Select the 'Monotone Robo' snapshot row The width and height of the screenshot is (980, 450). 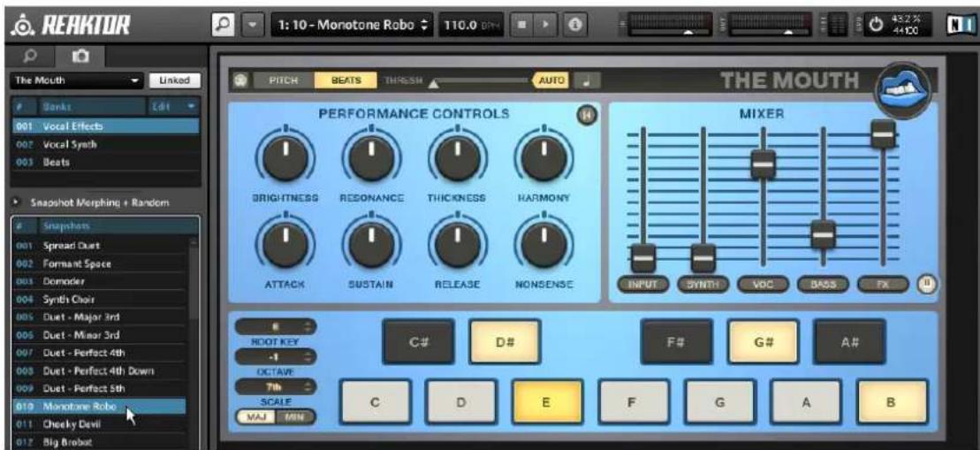[x=99, y=407]
